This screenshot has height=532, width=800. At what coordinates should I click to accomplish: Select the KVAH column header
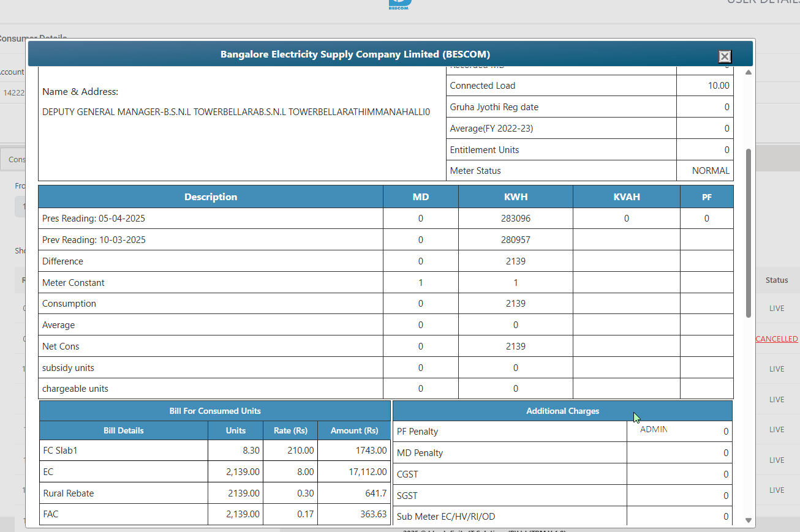[627, 197]
